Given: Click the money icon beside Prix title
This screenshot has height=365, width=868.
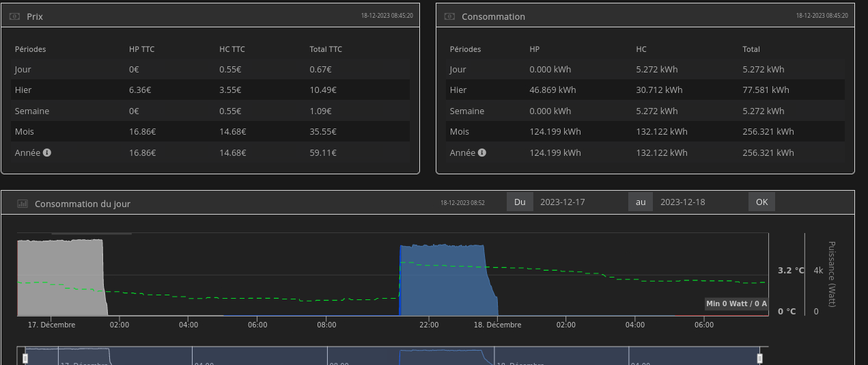Looking at the screenshot, I should (x=14, y=16).
